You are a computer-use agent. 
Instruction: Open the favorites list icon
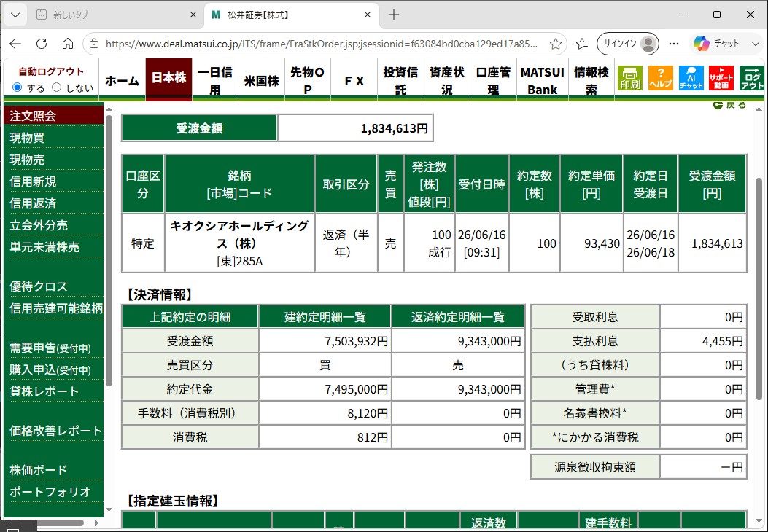coord(582,44)
